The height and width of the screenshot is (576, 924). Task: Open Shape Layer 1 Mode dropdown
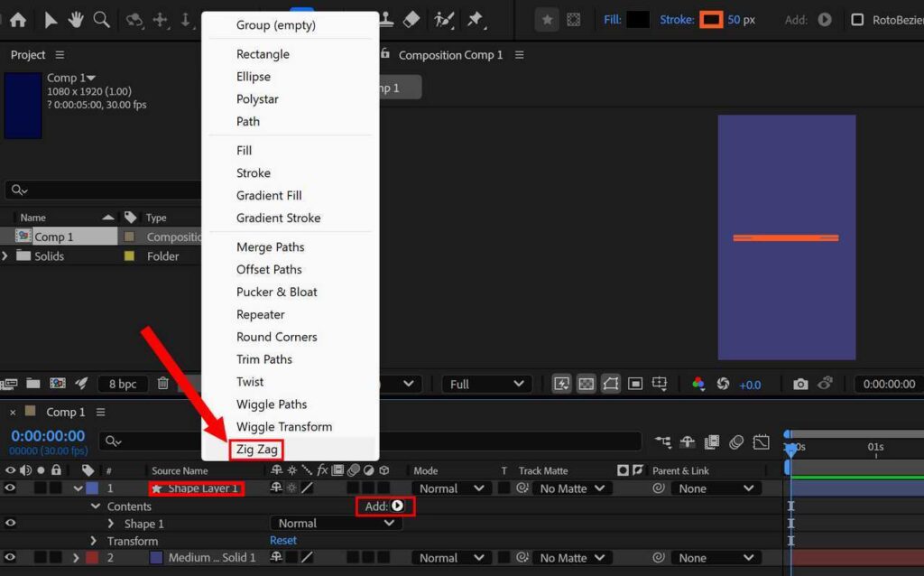(452, 488)
